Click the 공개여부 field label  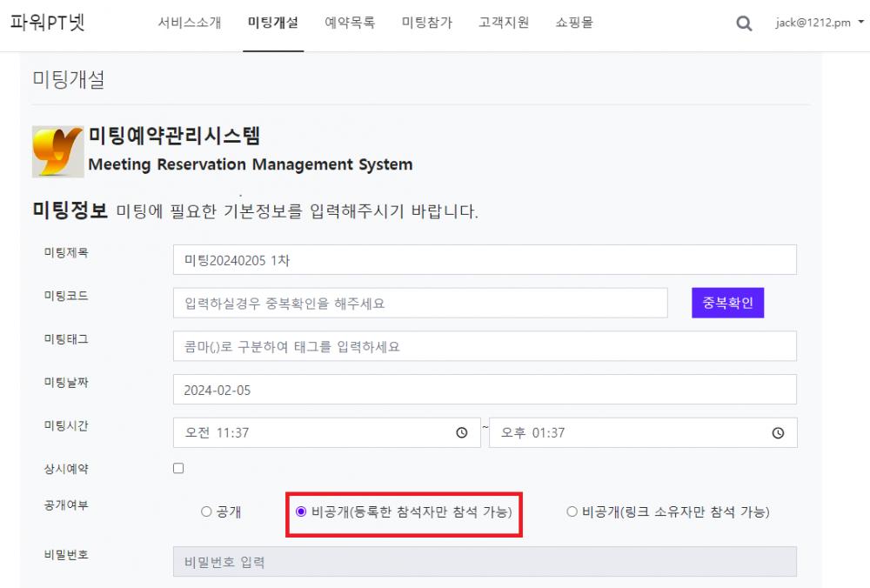point(66,504)
